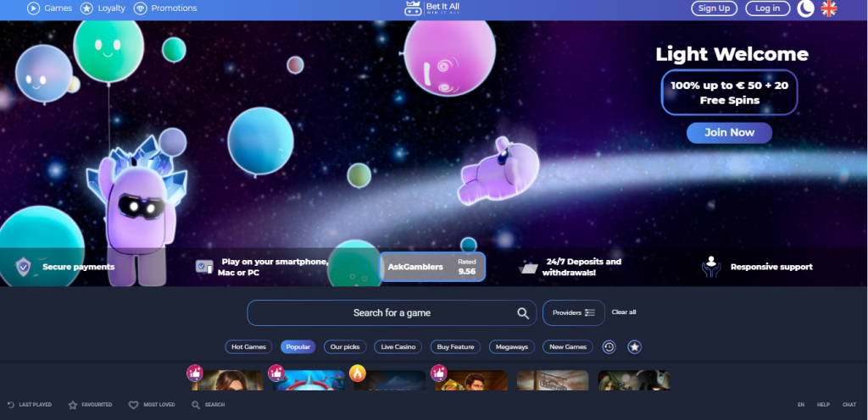Screen dimensions: 868x420
Task: Open the fifth game thumbnail
Action: click(553, 380)
